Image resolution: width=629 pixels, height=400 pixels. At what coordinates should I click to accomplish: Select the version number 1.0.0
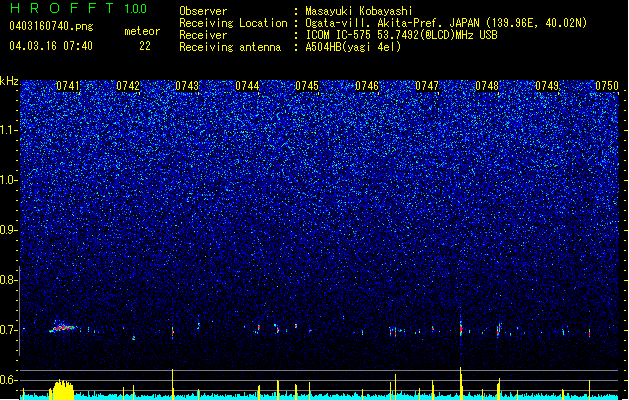tap(135, 9)
